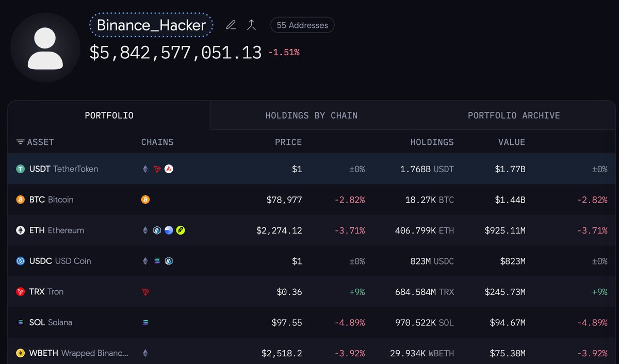Image resolution: width=619 pixels, height=364 pixels.
Task: Click the Solana chain icon in USDC row
Action: click(x=157, y=261)
